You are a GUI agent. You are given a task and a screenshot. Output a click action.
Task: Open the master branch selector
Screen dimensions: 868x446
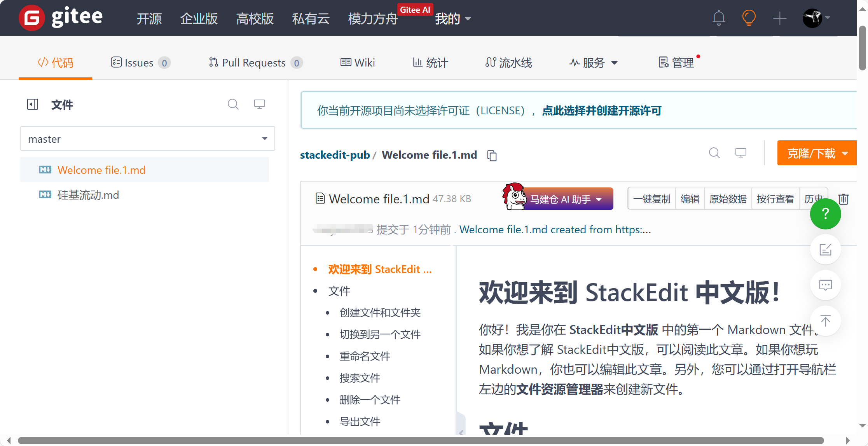147,138
